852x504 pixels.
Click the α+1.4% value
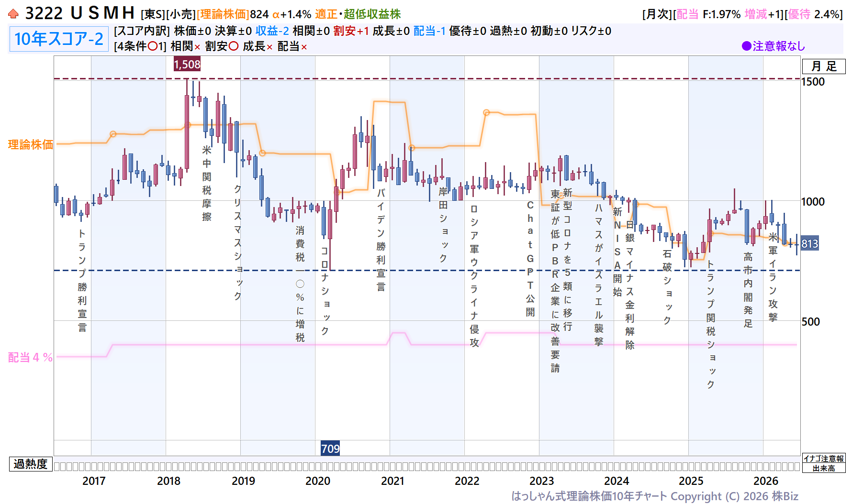[291, 14]
